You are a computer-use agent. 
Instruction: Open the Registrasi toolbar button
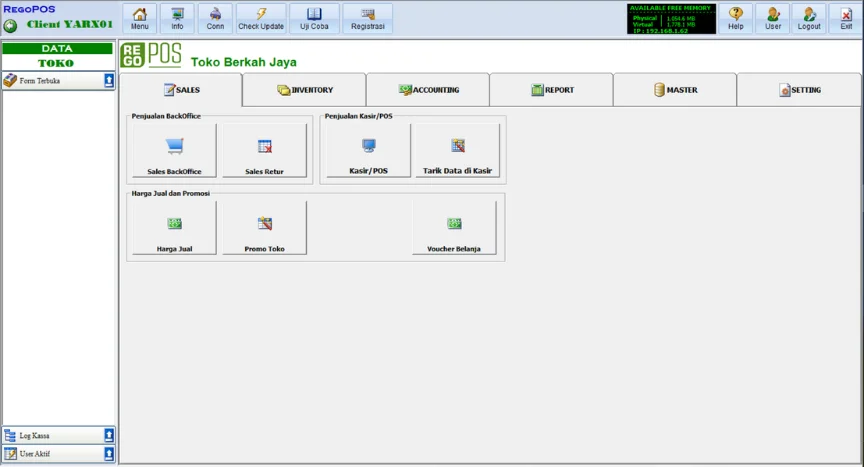pyautogui.click(x=368, y=18)
